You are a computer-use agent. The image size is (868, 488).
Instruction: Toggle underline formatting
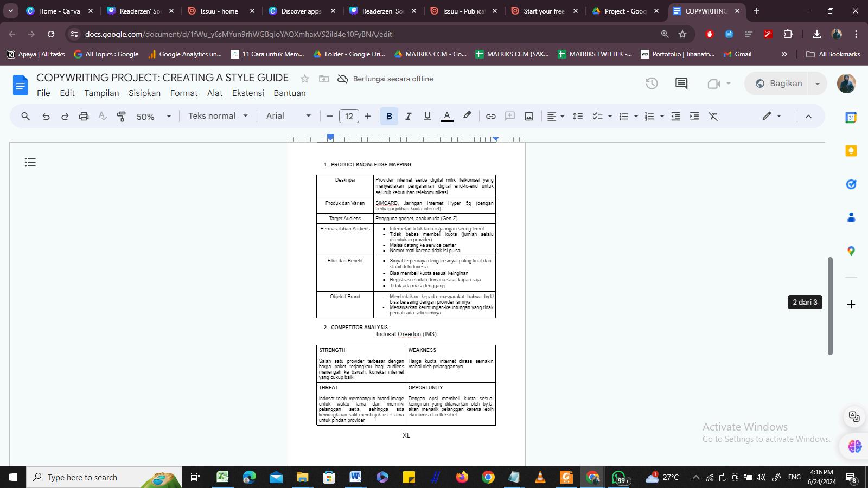[427, 116]
